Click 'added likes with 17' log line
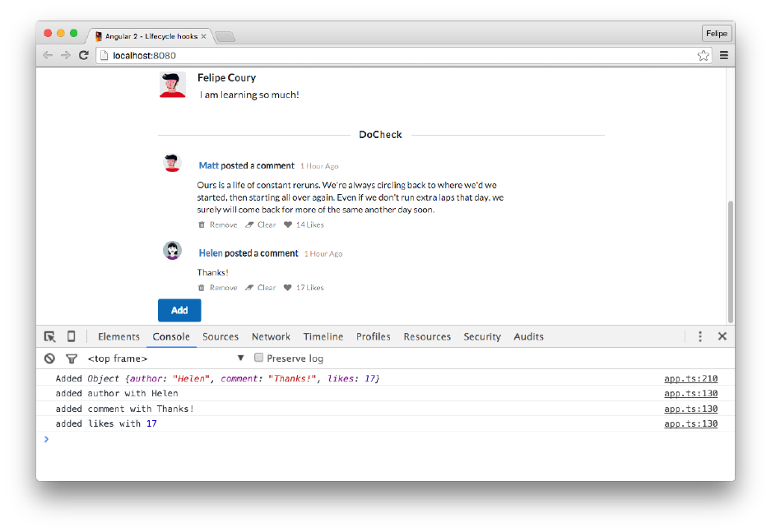The height and width of the screenshot is (532, 771). tap(106, 423)
